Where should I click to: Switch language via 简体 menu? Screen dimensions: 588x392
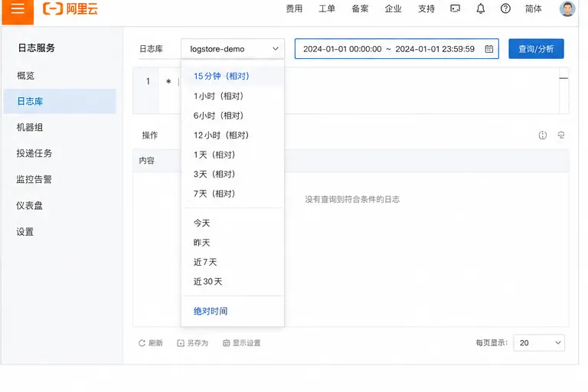point(533,8)
